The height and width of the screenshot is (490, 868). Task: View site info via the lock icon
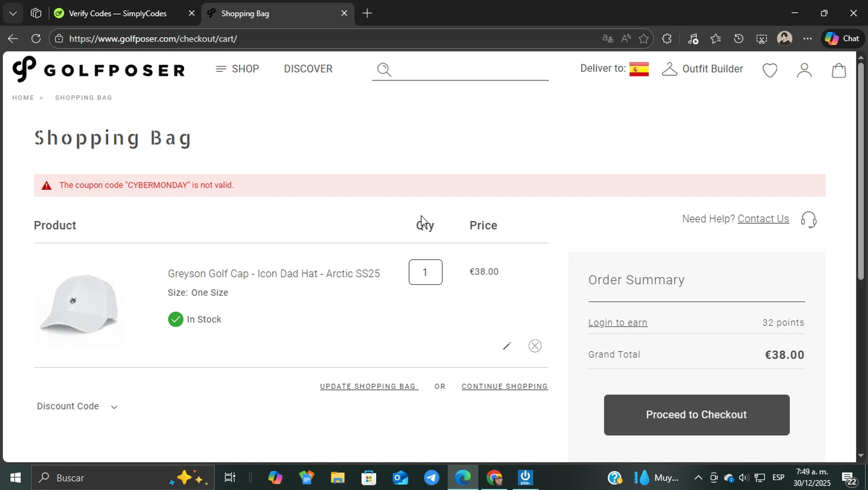point(58,39)
